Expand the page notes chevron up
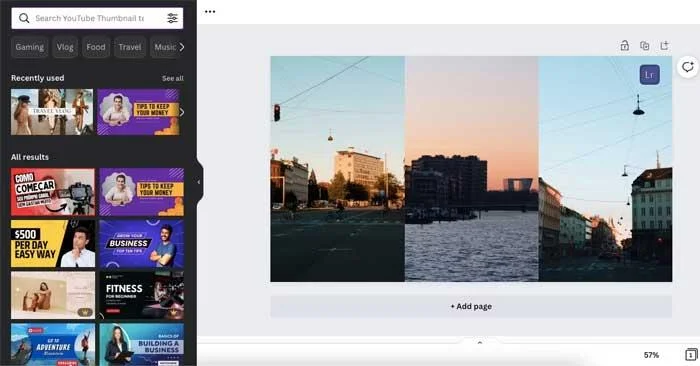This screenshot has height=366, width=700. 480,343
